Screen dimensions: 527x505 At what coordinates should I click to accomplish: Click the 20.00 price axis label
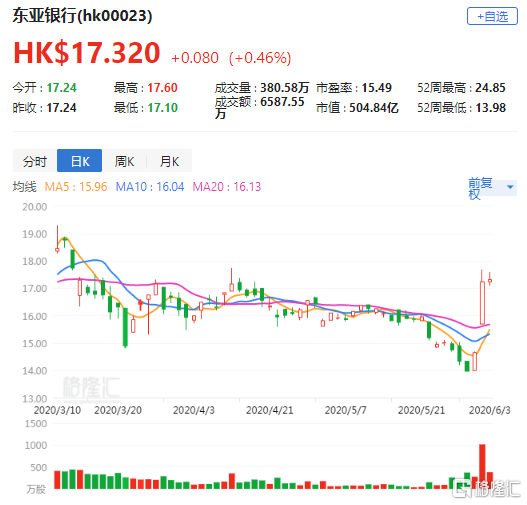point(35,207)
